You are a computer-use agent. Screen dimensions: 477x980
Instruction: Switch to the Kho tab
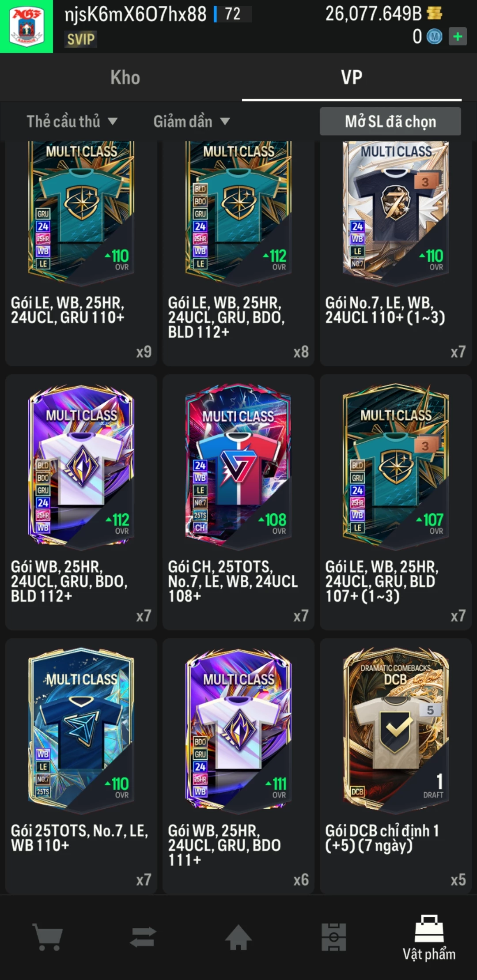click(x=125, y=77)
